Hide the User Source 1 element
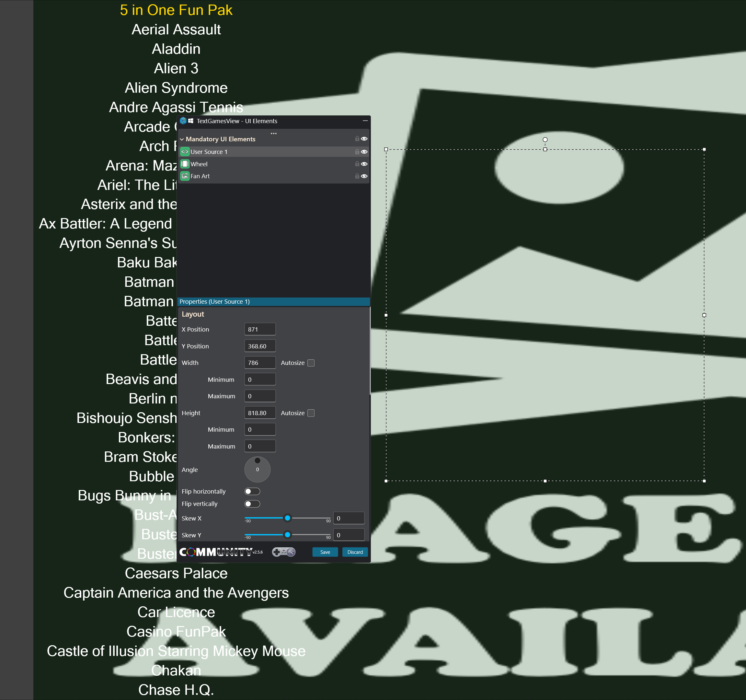The height and width of the screenshot is (700, 746). tap(364, 152)
